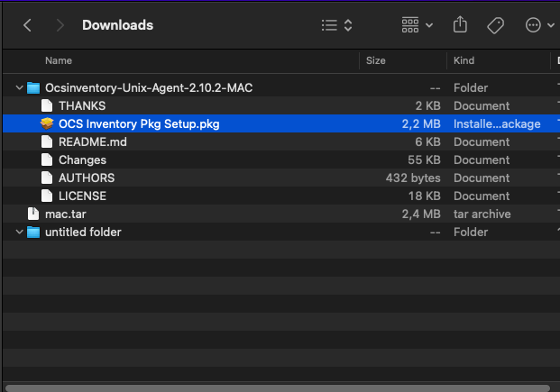The width and height of the screenshot is (560, 392).
Task: Click the tag icon to edit tags
Action: [x=495, y=25]
